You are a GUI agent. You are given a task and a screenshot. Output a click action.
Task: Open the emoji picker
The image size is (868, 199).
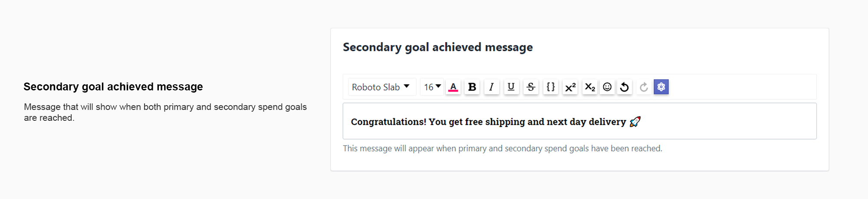607,87
